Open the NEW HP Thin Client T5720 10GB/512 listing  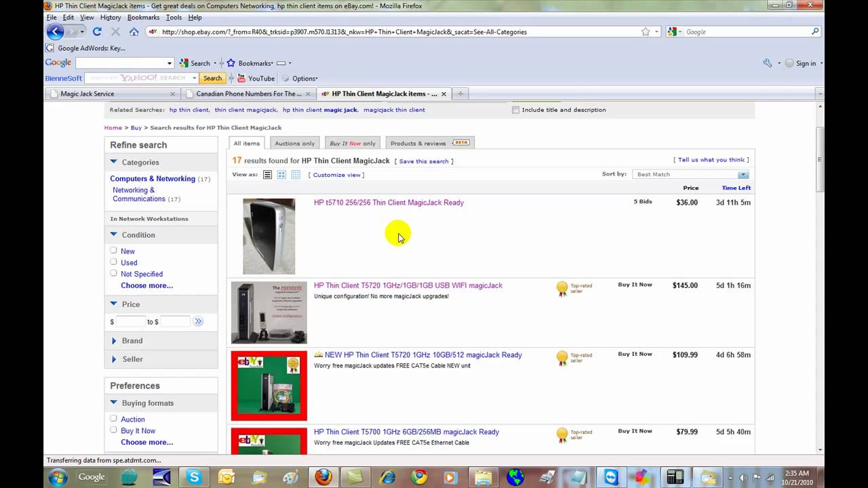[x=423, y=354]
